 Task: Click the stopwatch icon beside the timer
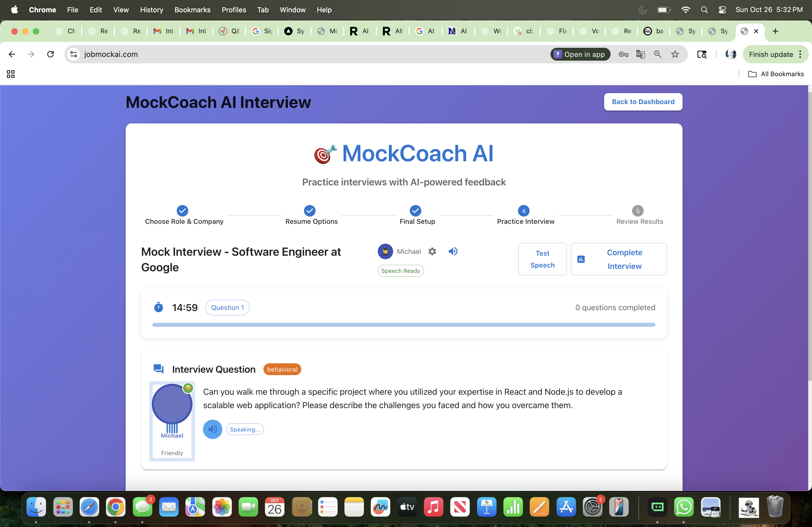coord(158,307)
